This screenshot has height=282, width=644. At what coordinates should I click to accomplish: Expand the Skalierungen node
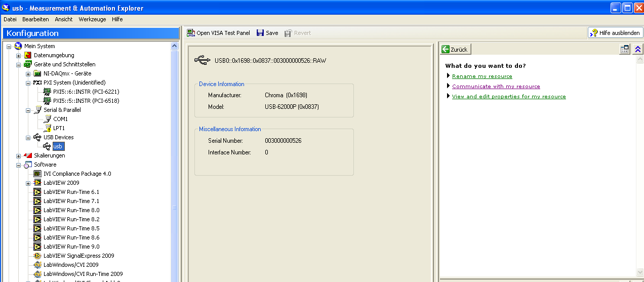click(x=18, y=155)
